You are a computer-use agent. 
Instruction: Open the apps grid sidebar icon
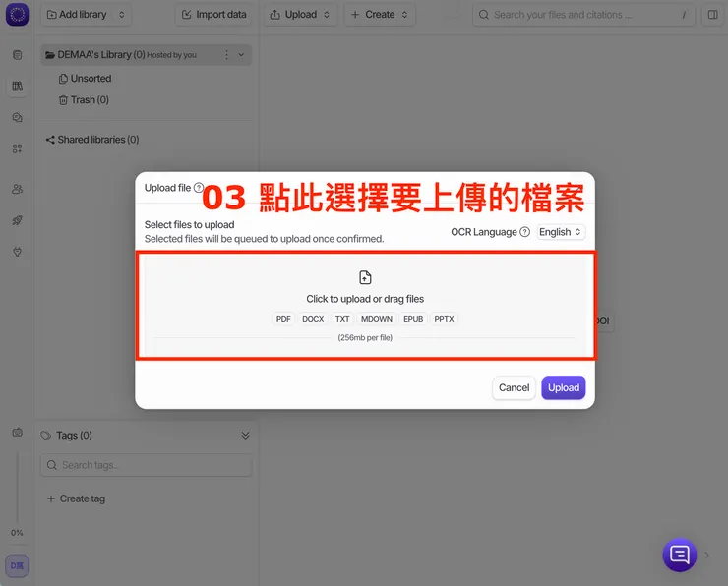click(17, 148)
